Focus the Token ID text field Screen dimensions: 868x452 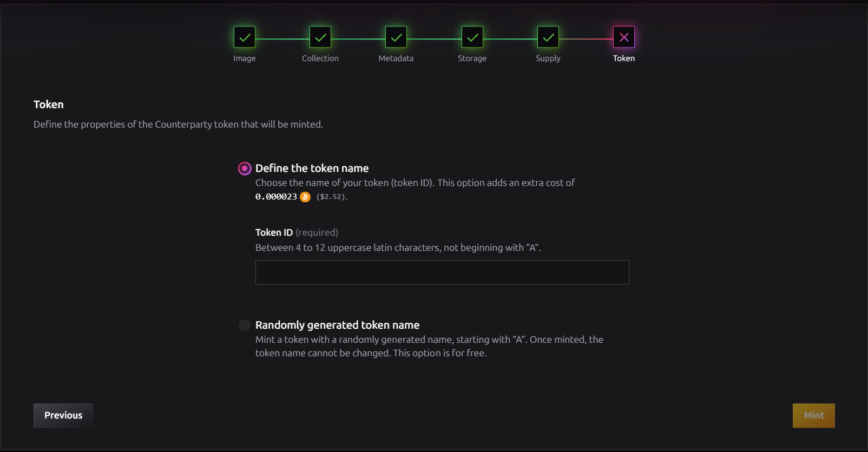coord(442,272)
